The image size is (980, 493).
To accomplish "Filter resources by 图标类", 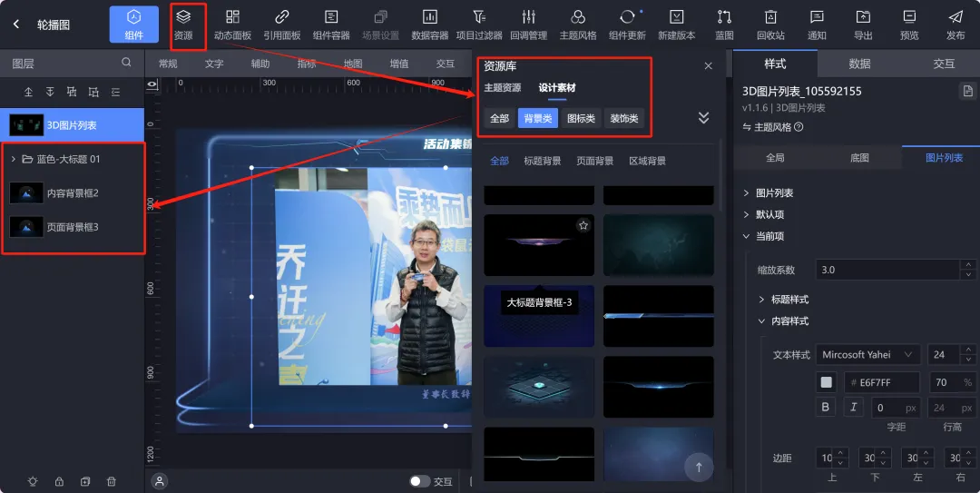I will 581,118.
